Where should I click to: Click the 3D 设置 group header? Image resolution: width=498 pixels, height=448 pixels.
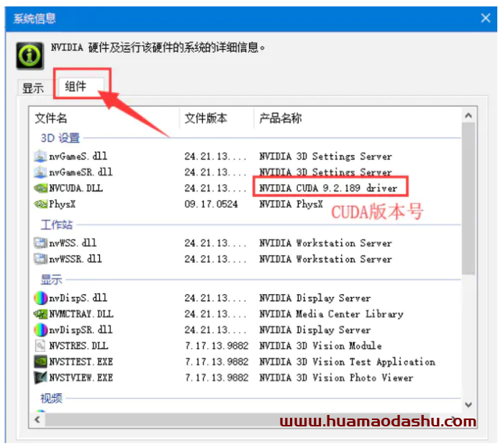click(x=60, y=138)
